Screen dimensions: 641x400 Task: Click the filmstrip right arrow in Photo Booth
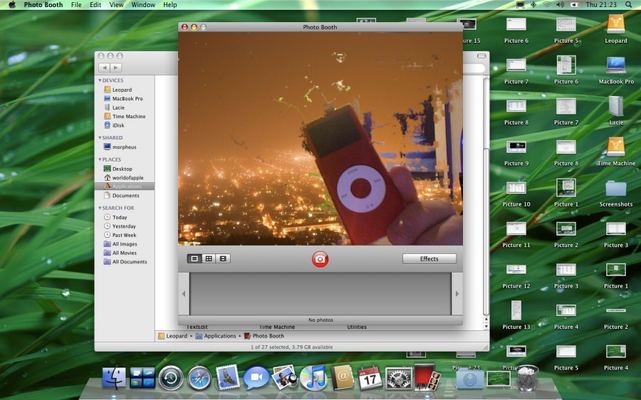[x=457, y=294]
